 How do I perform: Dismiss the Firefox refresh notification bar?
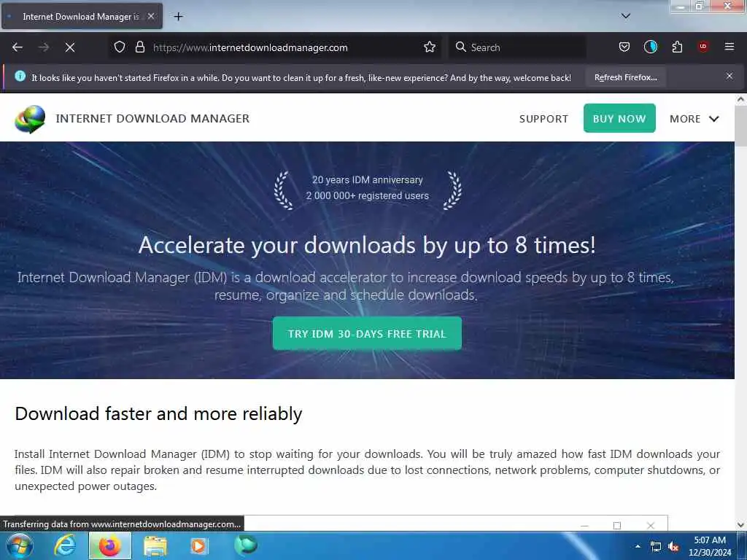click(729, 76)
